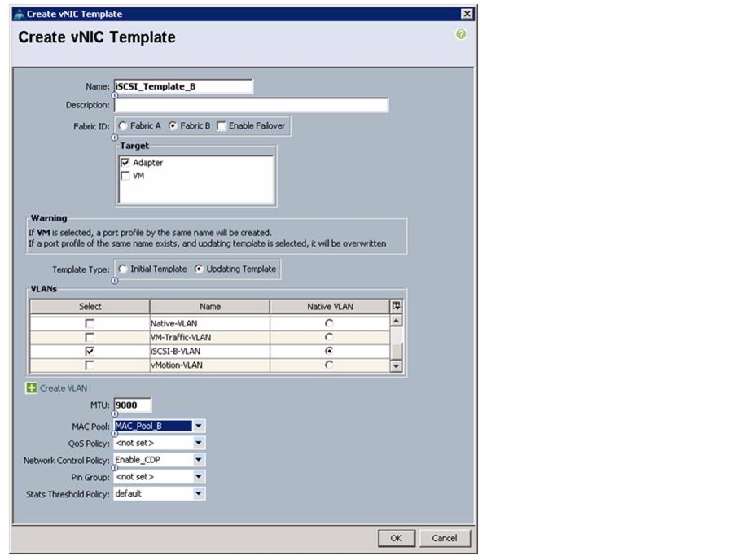This screenshot has width=733, height=560.
Task: Click the VLAN list scroll down arrow
Action: click(x=396, y=366)
